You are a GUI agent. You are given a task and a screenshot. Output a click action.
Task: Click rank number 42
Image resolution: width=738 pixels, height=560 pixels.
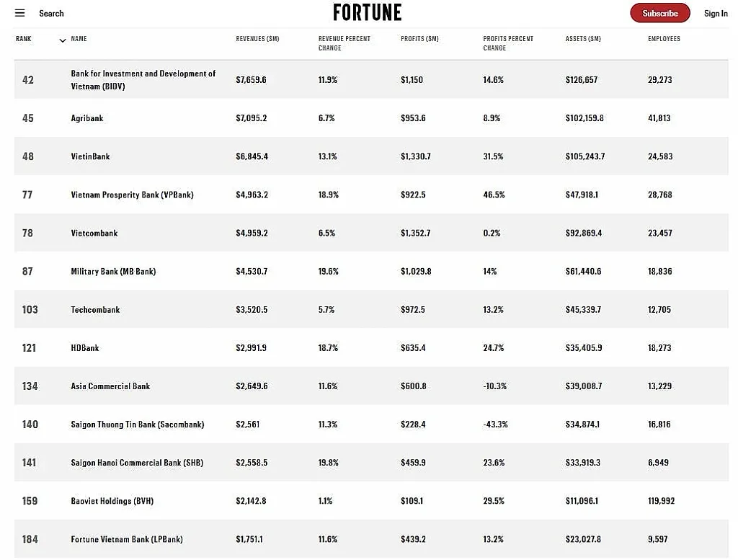click(28, 80)
